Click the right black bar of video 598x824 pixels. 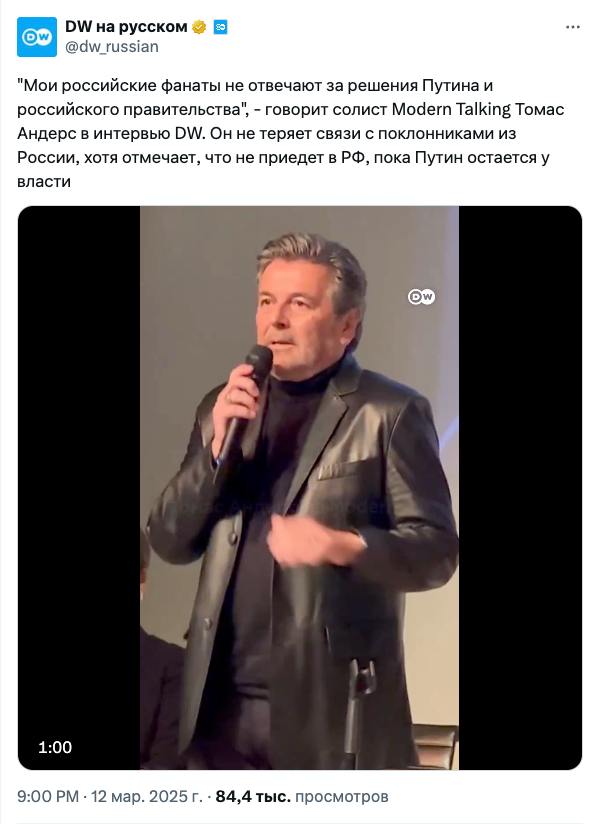point(520,488)
